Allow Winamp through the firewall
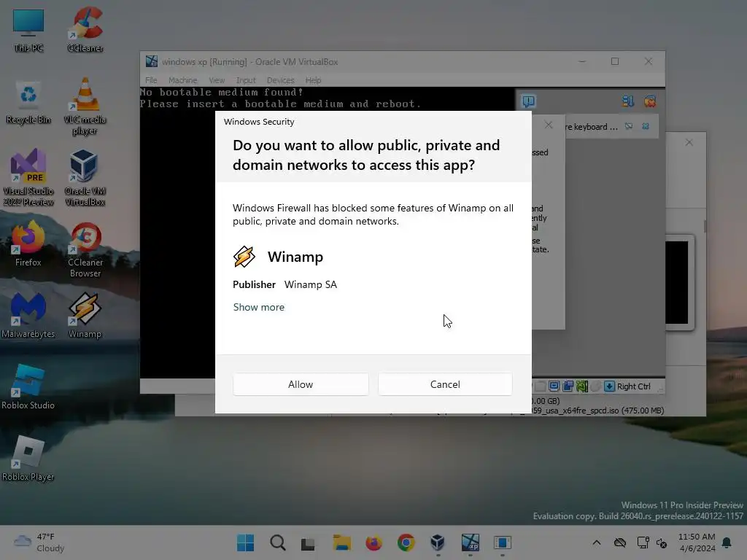 (x=301, y=384)
